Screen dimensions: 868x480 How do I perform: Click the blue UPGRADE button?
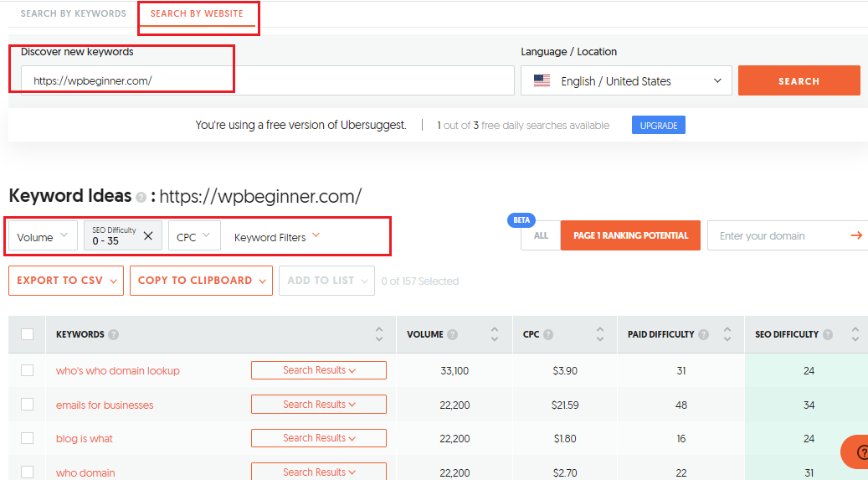(658, 126)
